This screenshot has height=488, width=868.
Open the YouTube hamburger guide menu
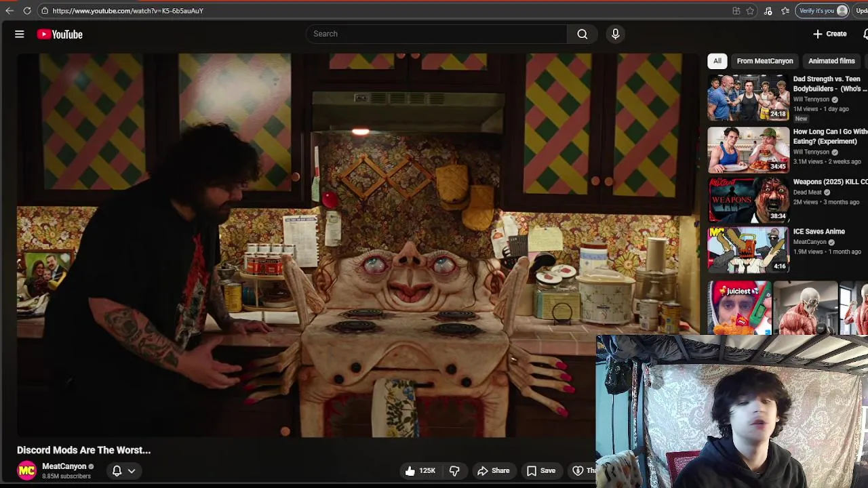pos(20,34)
